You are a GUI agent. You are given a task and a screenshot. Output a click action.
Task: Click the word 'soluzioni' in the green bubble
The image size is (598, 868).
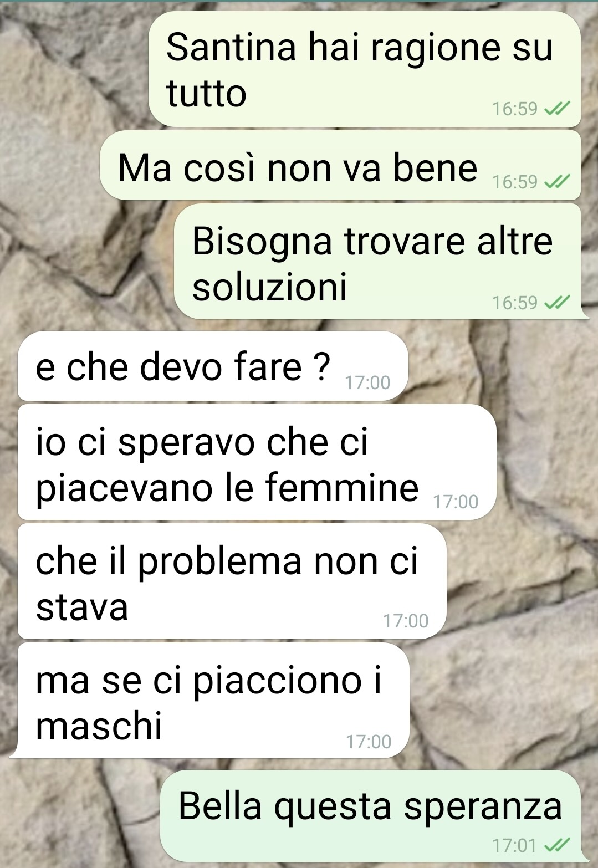click(x=270, y=287)
